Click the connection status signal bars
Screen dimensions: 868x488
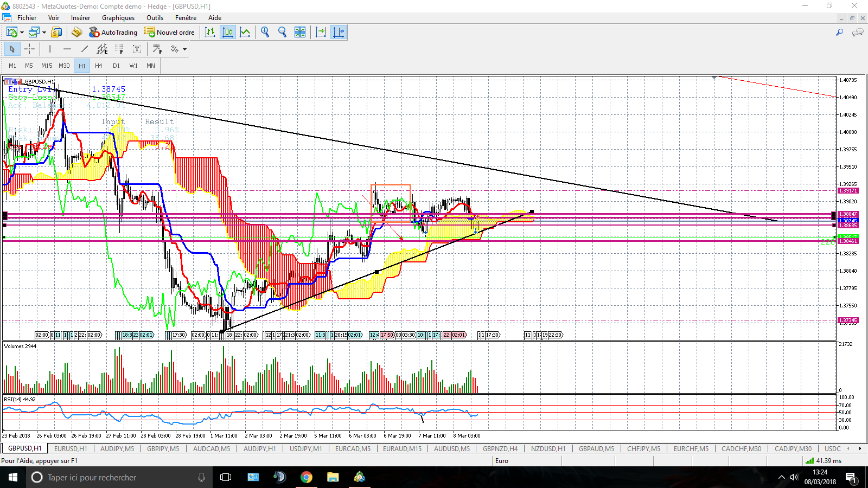809,461
